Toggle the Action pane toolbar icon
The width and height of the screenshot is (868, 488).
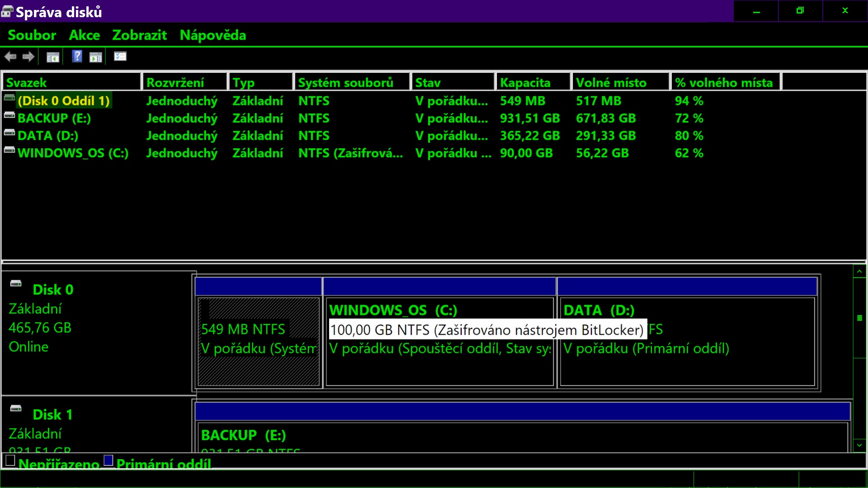pyautogui.click(x=96, y=57)
